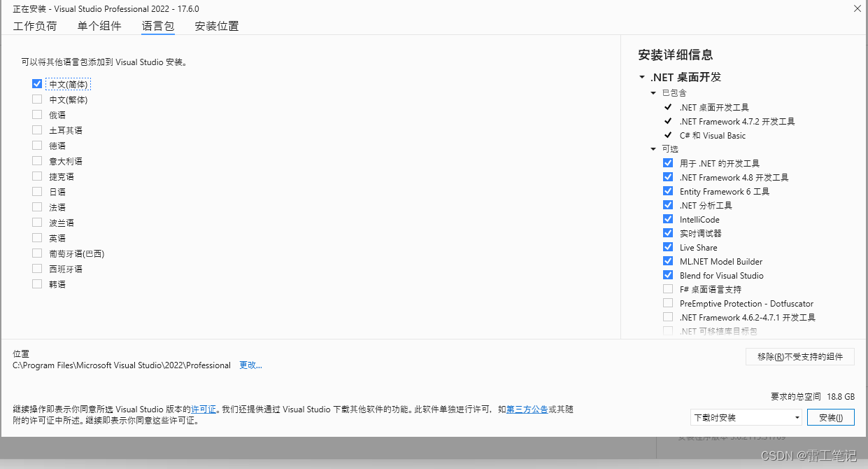This screenshot has width=868, height=469.
Task: Click 移除(R)不受支持的组件 button
Action: pos(800,356)
